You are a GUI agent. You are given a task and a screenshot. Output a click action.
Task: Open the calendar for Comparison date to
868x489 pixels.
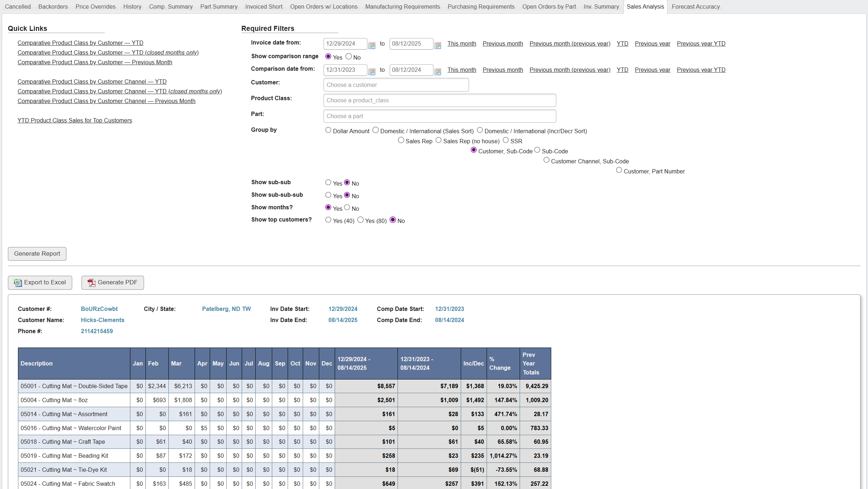pos(438,70)
